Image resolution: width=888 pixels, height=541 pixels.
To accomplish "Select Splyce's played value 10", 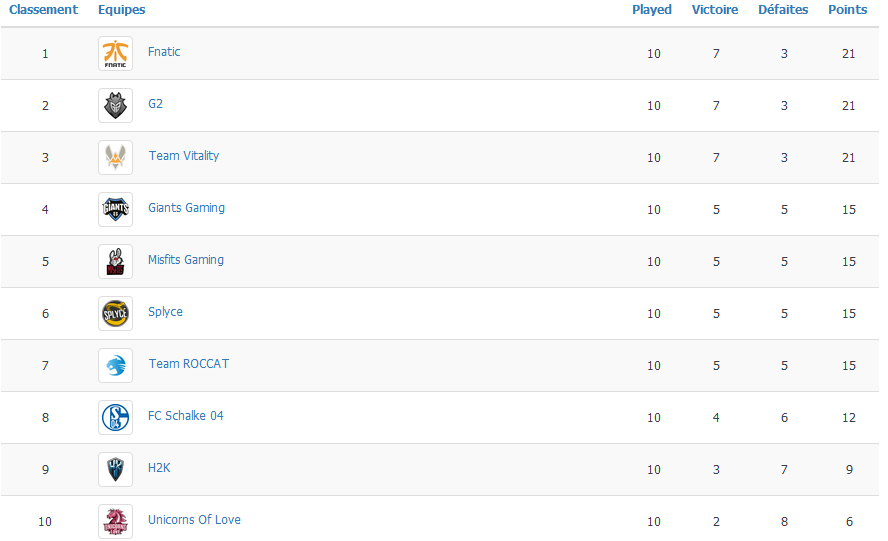I will click(654, 314).
